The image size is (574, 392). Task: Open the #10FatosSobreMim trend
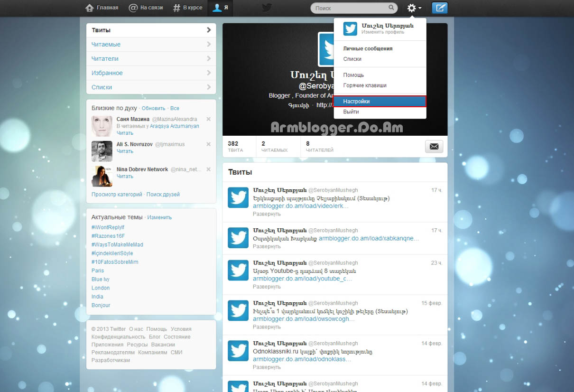click(x=115, y=262)
